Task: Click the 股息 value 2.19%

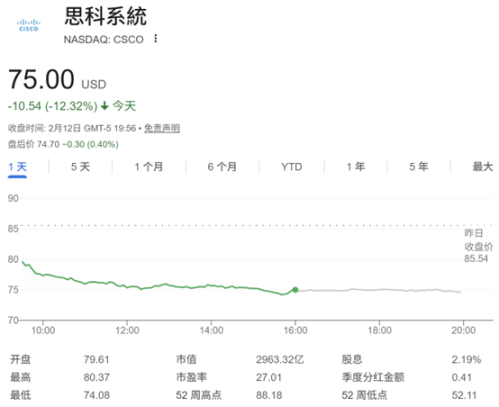Action: click(x=466, y=360)
